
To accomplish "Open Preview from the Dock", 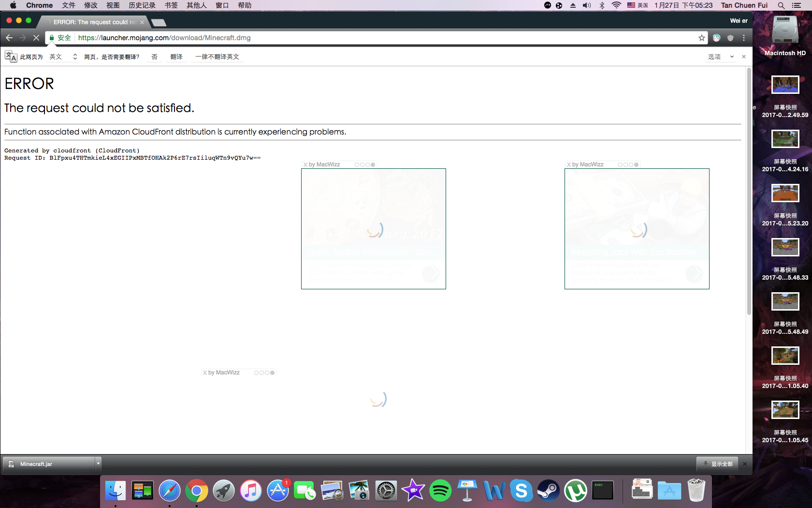I will 332,491.
